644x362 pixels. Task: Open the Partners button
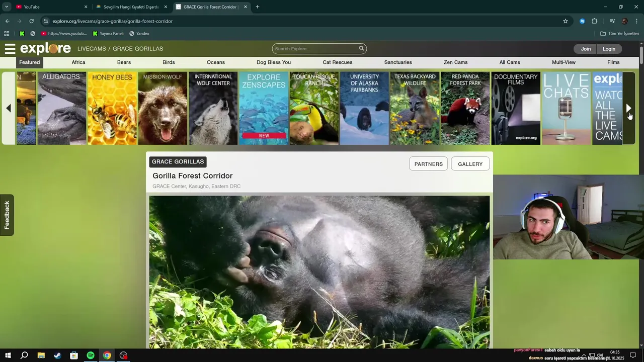point(429,164)
